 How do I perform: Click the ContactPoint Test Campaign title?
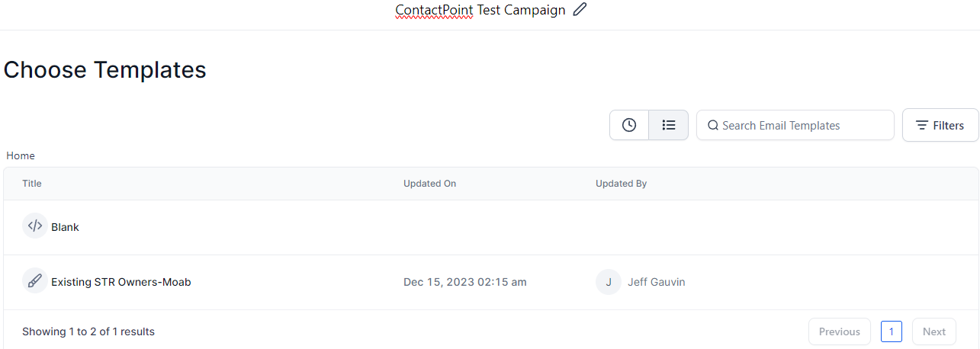tap(480, 10)
